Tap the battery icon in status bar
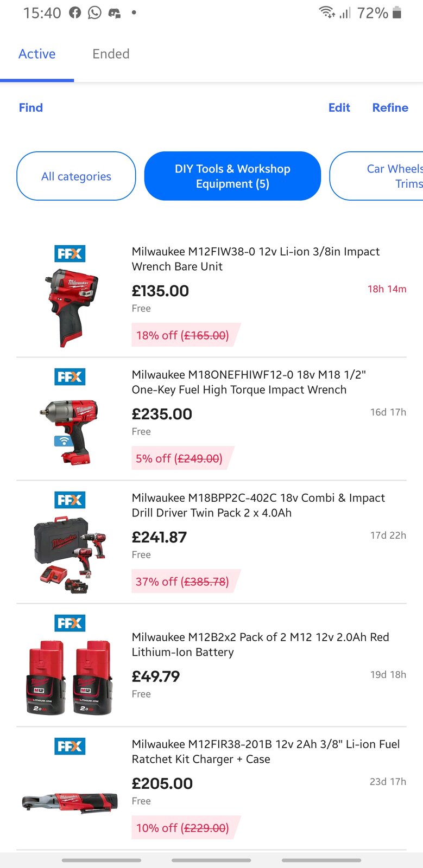Screen dimensions: 423x868 [397, 12]
